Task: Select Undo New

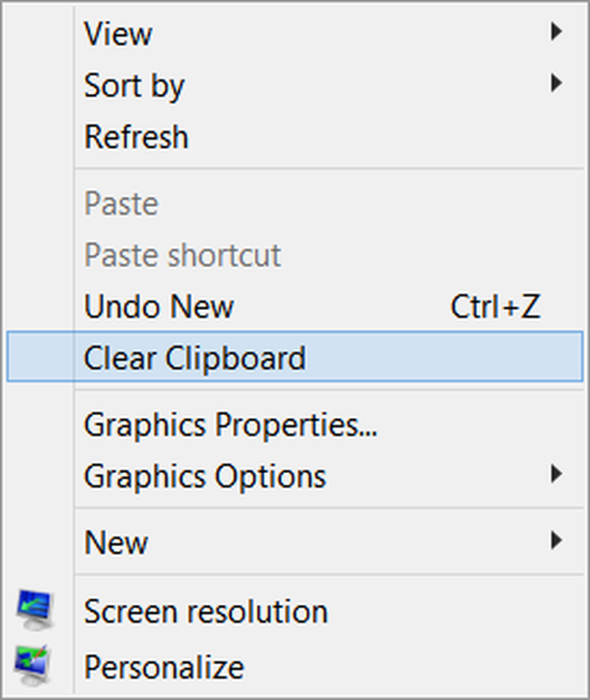Action: click(x=159, y=307)
